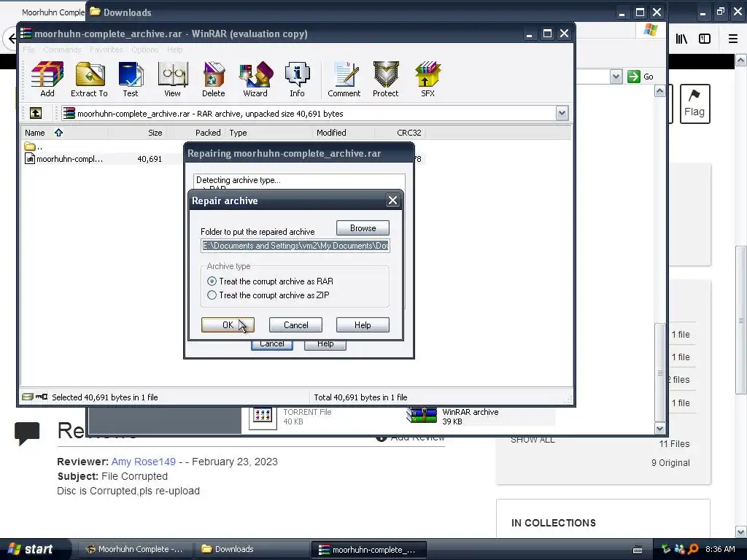The height and width of the screenshot is (560, 747).
Task: Click Help in Repair archive dialog
Action: pyautogui.click(x=363, y=324)
